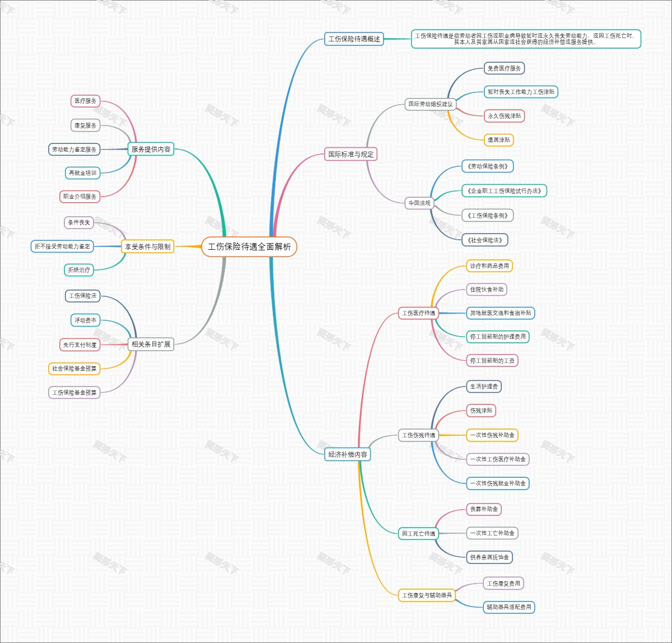Select the 国际标准与规定 node
Viewport: 672px width, 643px height.
pyautogui.click(x=351, y=154)
